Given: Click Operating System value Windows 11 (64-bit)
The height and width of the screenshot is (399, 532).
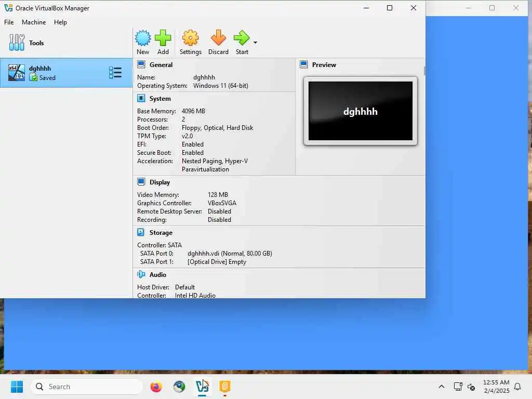Looking at the screenshot, I should [220, 86].
